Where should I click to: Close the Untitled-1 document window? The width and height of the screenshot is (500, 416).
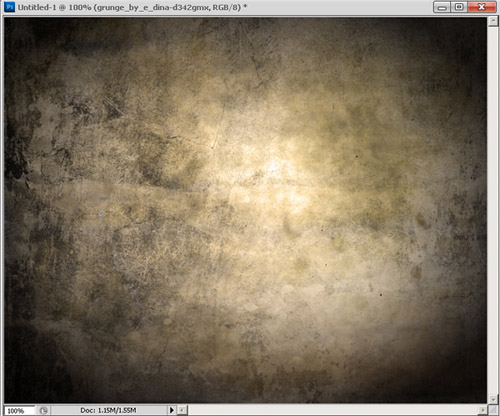click(482, 7)
